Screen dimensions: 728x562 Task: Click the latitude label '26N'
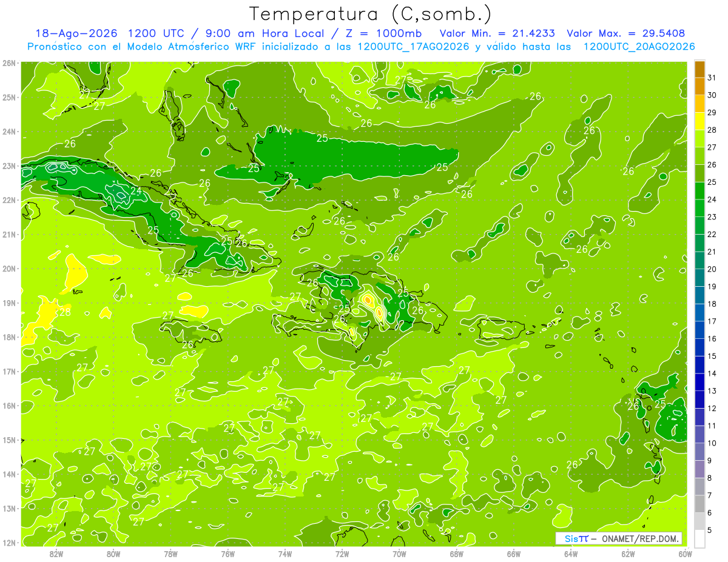[x=9, y=63]
